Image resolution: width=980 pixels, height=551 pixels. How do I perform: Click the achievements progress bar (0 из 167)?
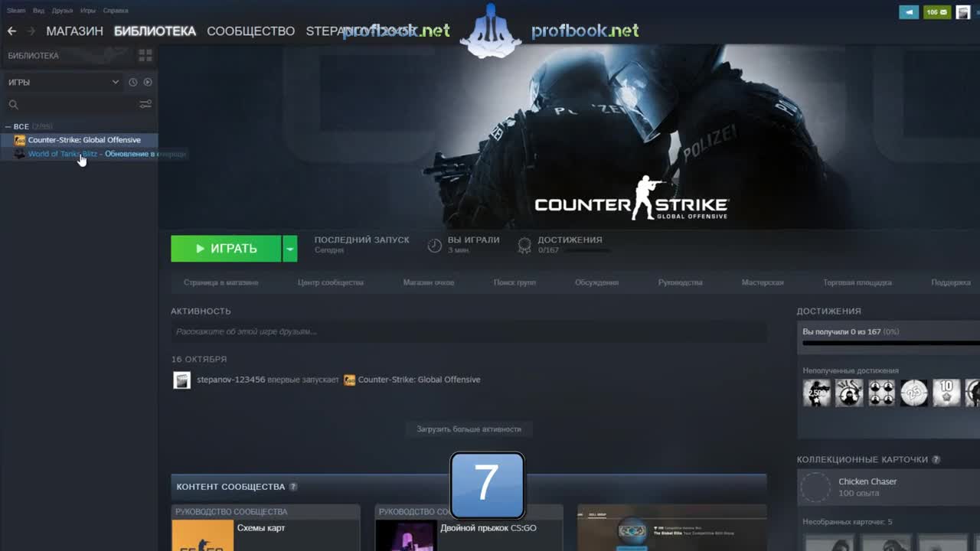point(891,344)
